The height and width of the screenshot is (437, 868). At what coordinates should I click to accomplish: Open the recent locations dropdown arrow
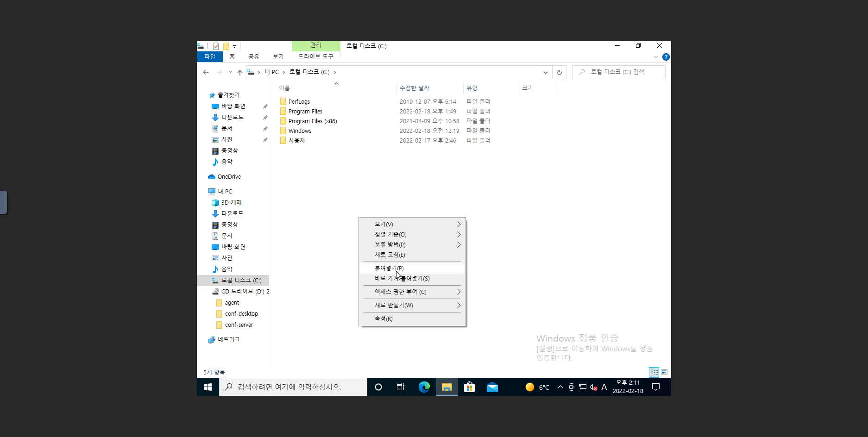[x=230, y=72]
